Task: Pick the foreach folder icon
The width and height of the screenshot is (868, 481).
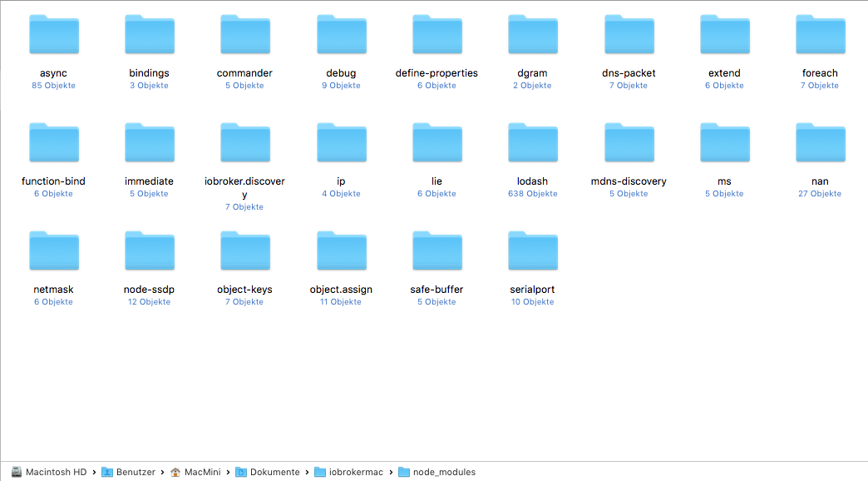Action: coord(821,34)
